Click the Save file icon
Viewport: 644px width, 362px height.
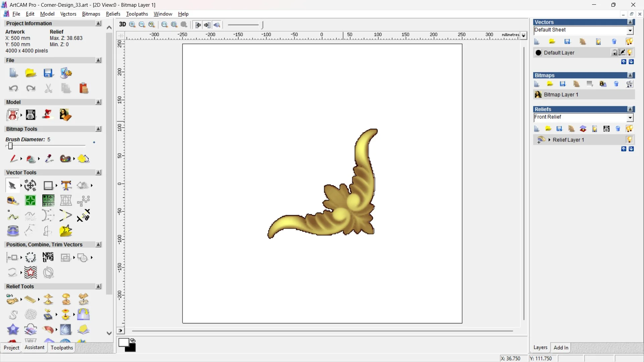pyautogui.click(x=48, y=73)
